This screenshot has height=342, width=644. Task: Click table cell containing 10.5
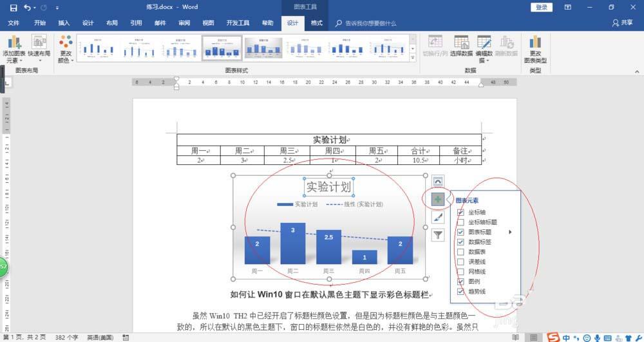pos(418,160)
